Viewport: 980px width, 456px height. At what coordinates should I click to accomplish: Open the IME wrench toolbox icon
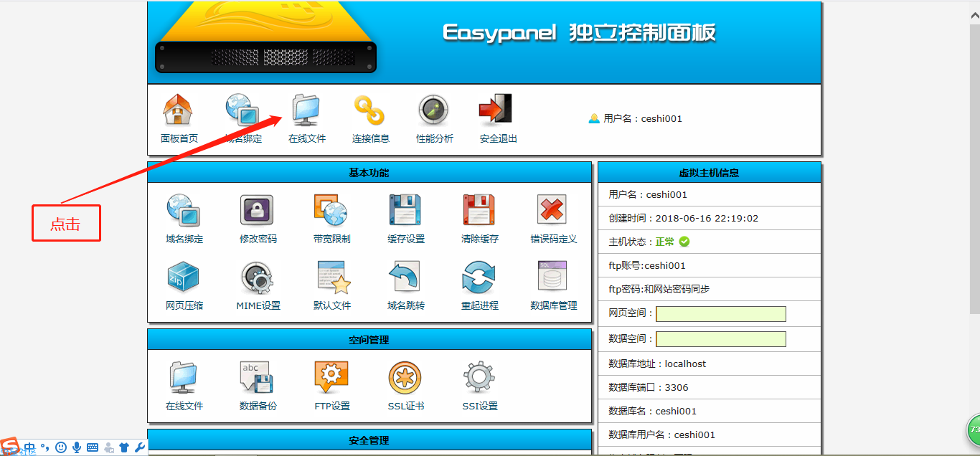click(140, 448)
